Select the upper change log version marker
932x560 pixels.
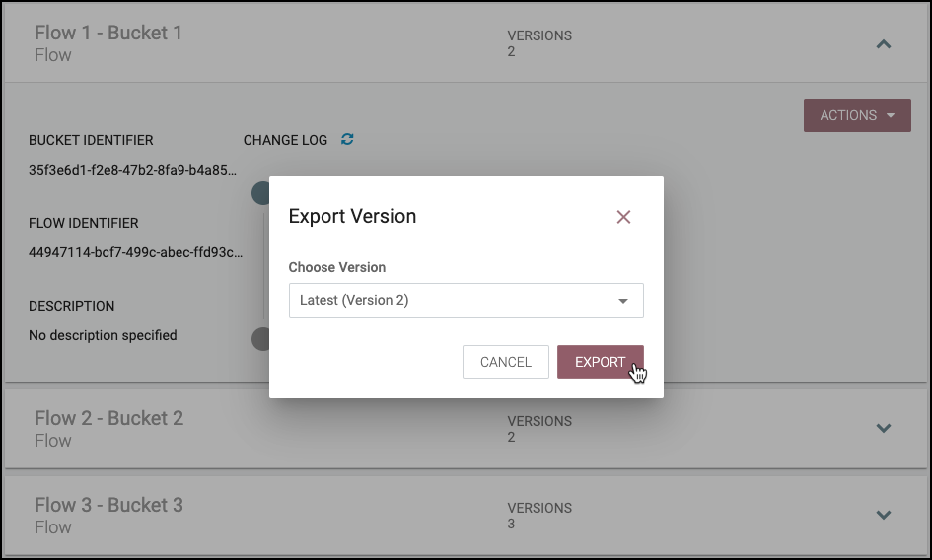click(x=261, y=192)
